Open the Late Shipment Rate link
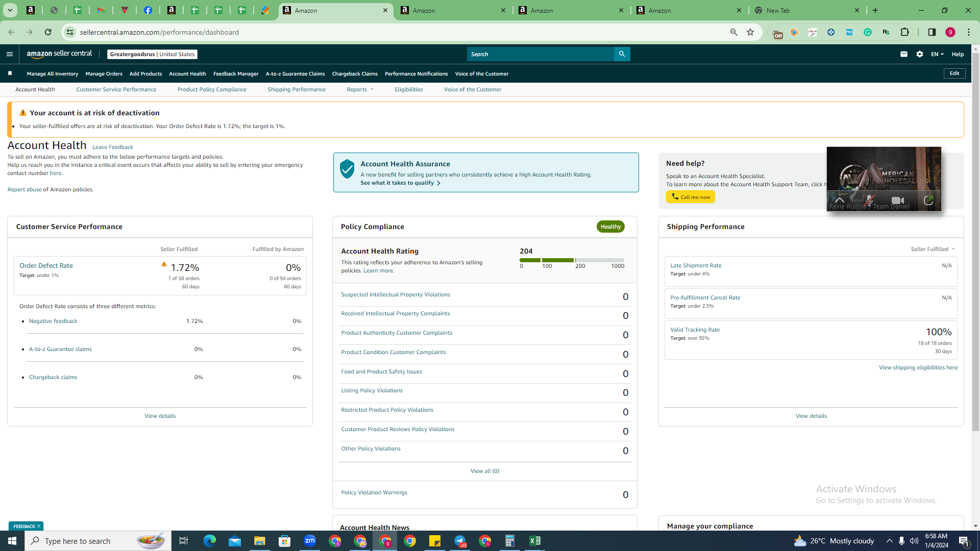 coord(696,265)
